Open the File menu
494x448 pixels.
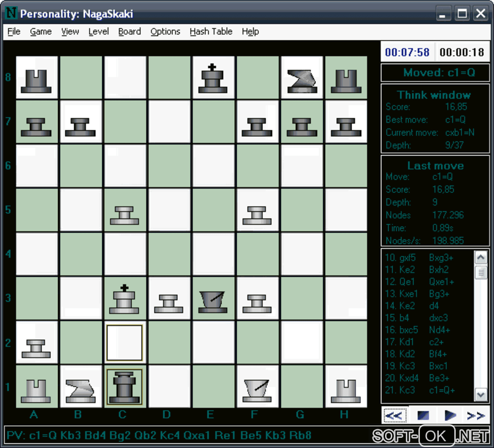coord(14,31)
